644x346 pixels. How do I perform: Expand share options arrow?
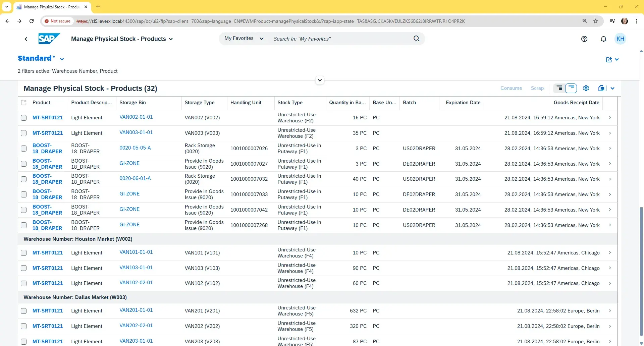coord(616,60)
